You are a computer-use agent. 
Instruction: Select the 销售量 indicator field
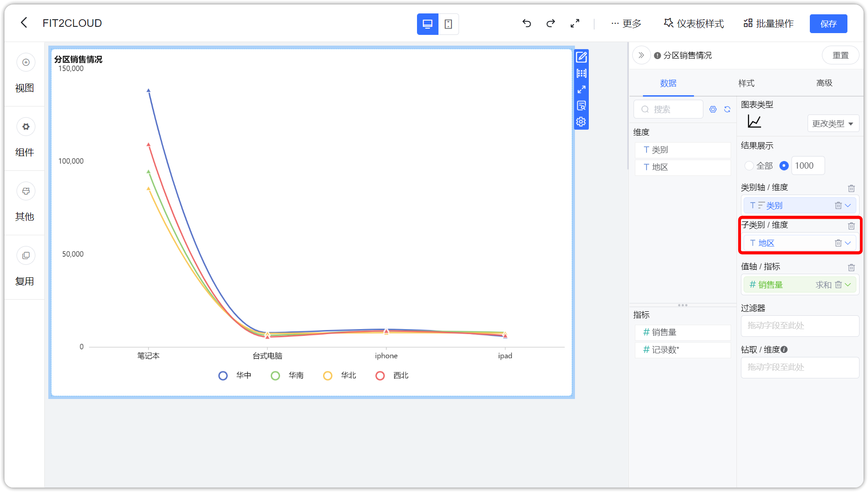pyautogui.click(x=683, y=332)
